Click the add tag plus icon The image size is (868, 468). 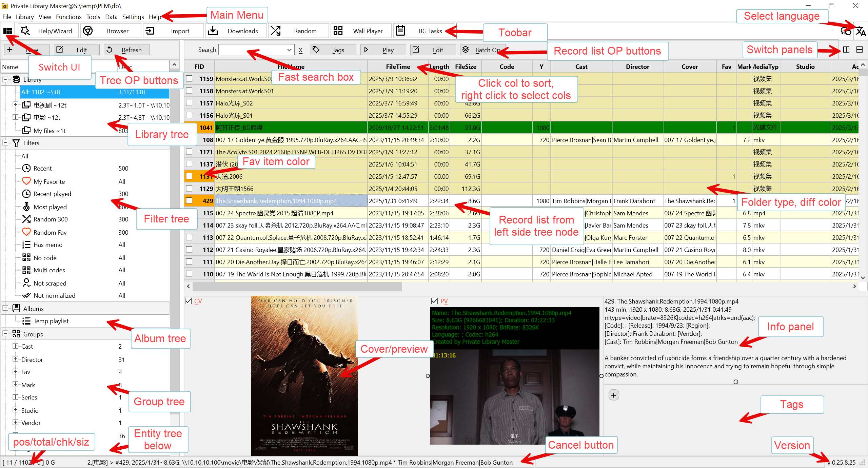click(x=614, y=395)
